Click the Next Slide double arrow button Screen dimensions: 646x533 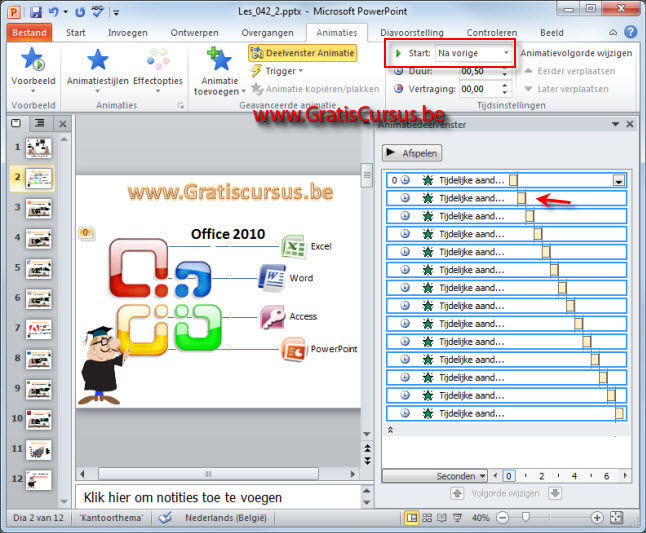tap(367, 461)
